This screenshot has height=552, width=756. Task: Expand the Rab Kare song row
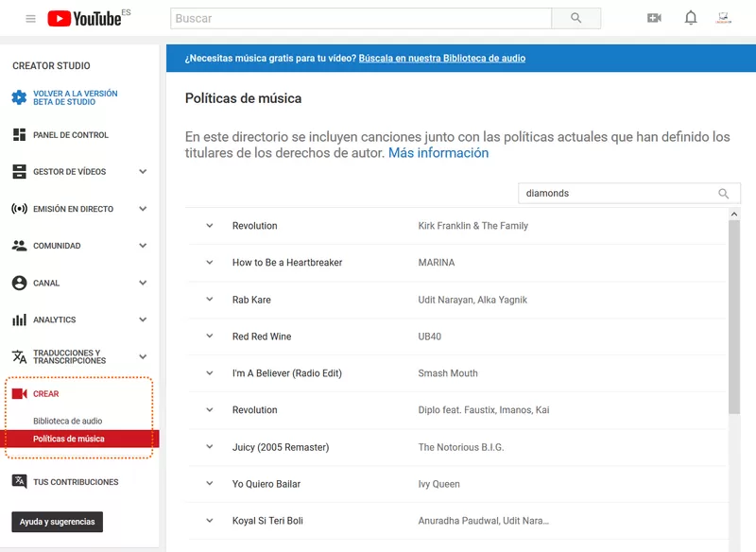(210, 300)
